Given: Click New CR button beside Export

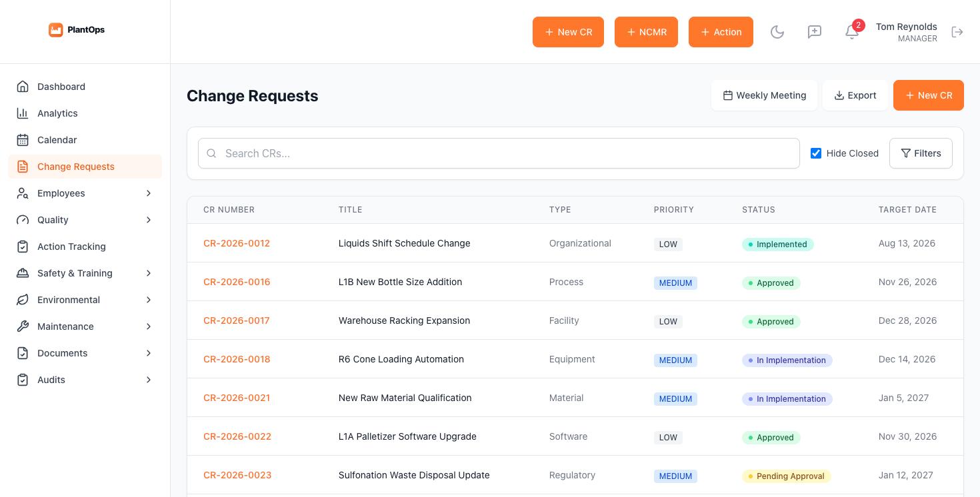Looking at the screenshot, I should (x=928, y=95).
